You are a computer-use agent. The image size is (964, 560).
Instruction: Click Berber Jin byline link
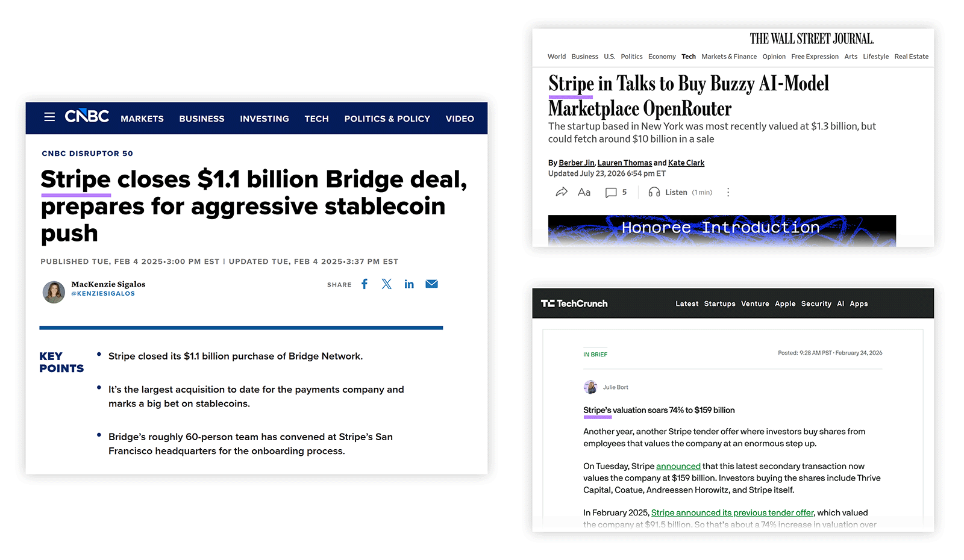577,163
